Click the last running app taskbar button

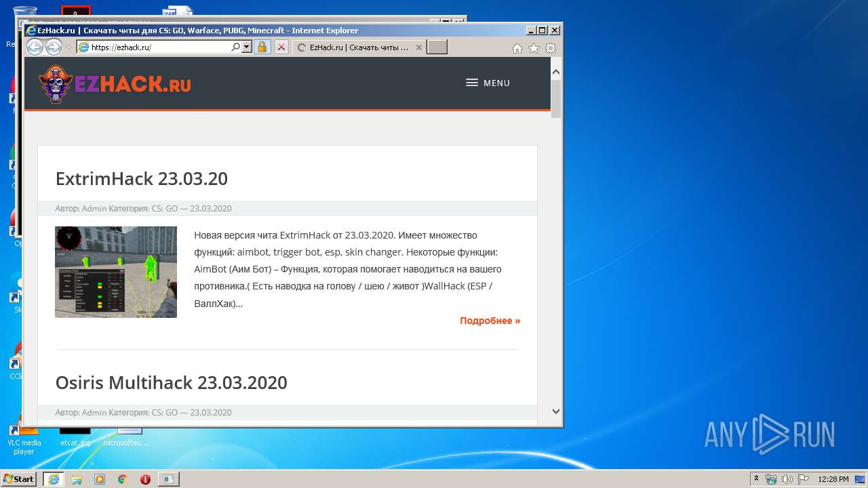pos(168,479)
